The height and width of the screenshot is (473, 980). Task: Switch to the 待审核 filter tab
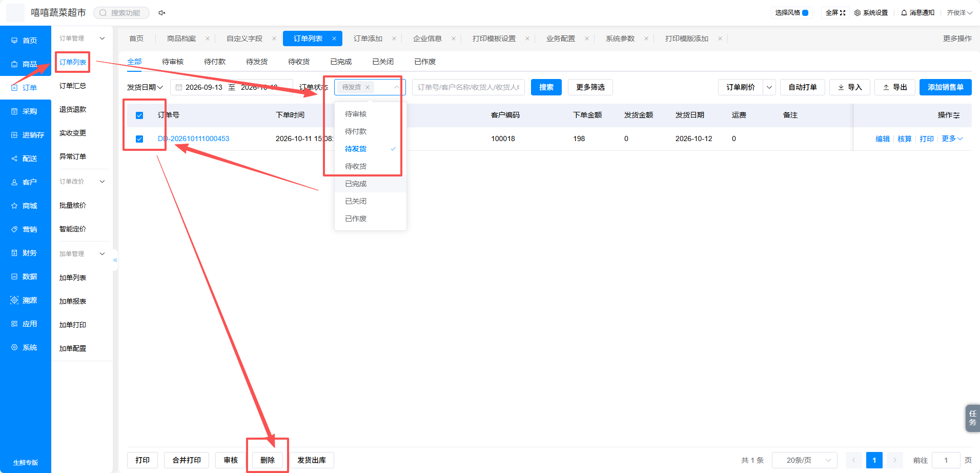[x=173, y=62]
